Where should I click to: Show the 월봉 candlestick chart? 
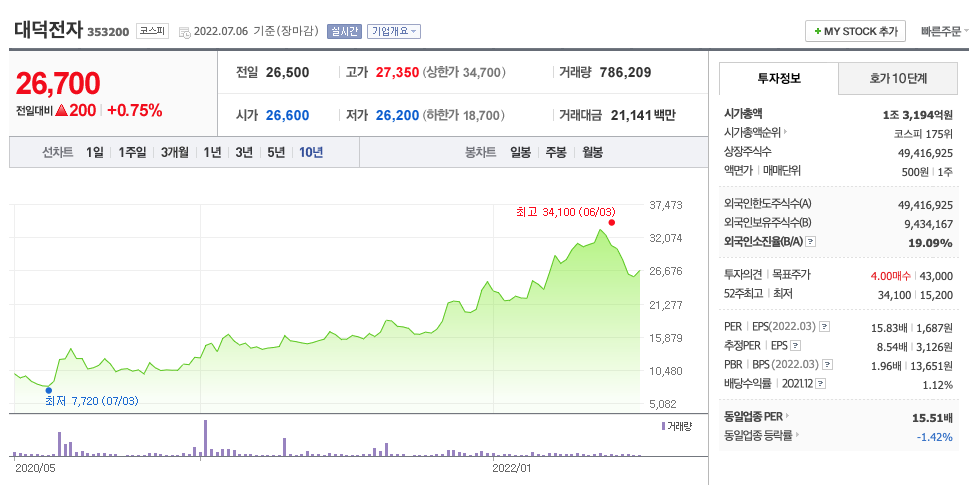click(593, 152)
